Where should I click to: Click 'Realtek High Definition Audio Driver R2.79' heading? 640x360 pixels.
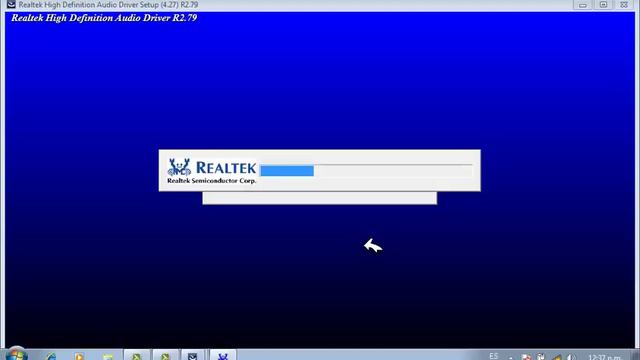(x=104, y=18)
